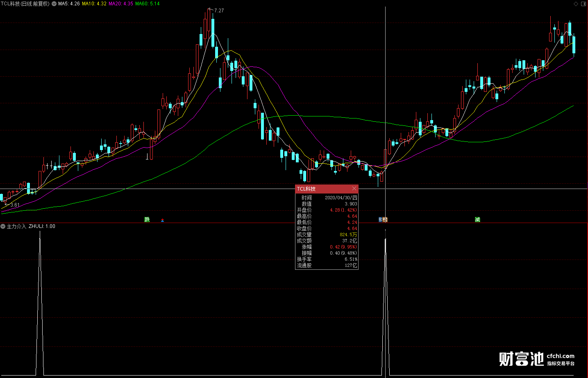This screenshot has height=378, width=588.
Task: Click the 换手率 value 6.51%
Action: [x=351, y=259]
